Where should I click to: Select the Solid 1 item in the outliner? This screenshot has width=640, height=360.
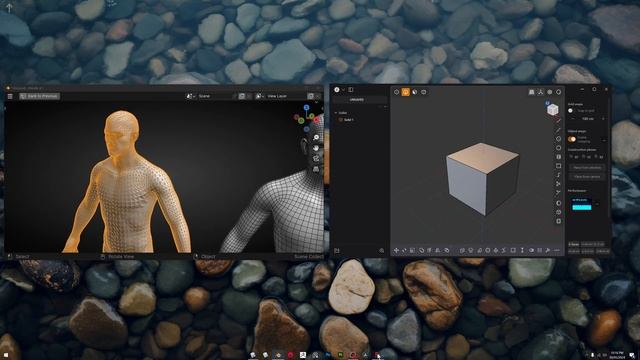point(348,120)
